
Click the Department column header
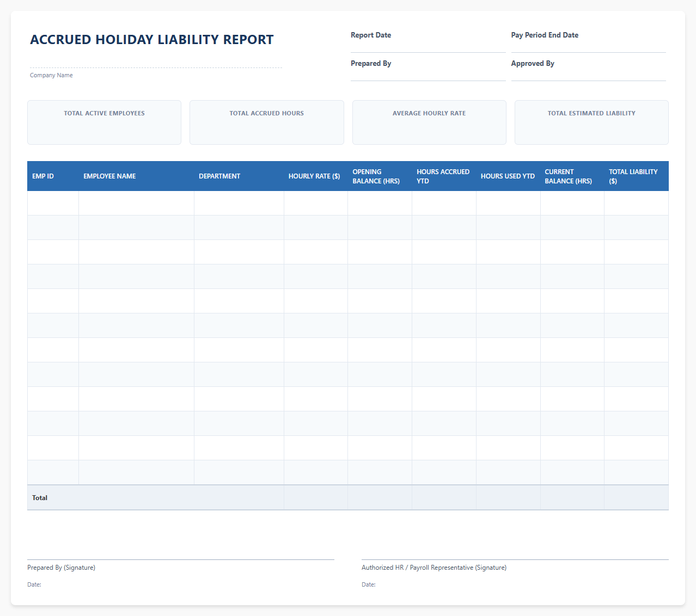239,176
